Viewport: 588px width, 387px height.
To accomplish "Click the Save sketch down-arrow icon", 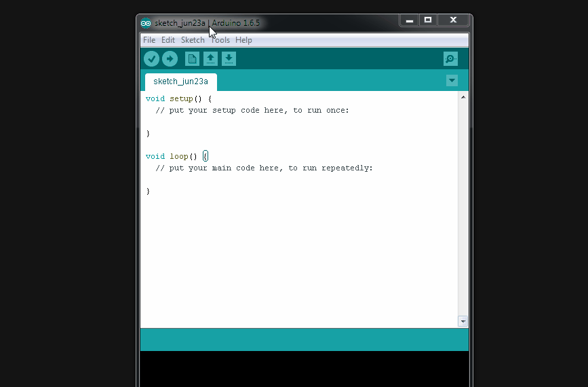I will (x=229, y=59).
